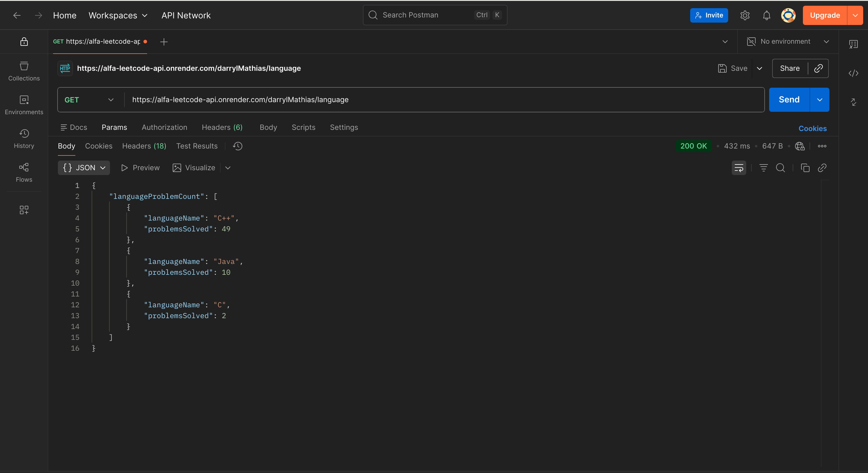The image size is (868, 473).
Task: Open the JSON format dropdown
Action: click(84, 168)
